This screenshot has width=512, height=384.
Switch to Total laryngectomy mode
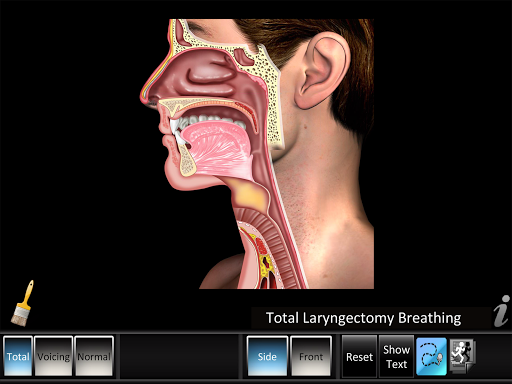tap(18, 356)
